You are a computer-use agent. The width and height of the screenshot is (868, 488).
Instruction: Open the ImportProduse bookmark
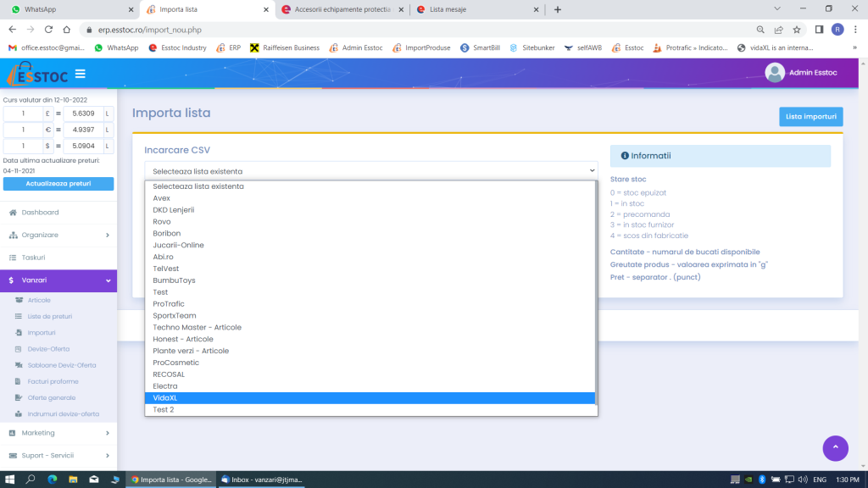pos(421,48)
